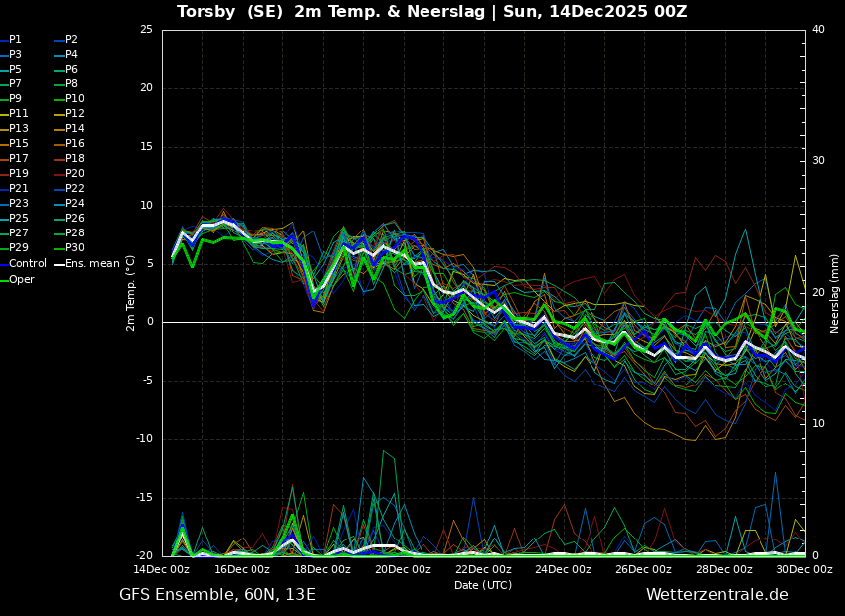Click the P21 legend label

(x=15, y=189)
